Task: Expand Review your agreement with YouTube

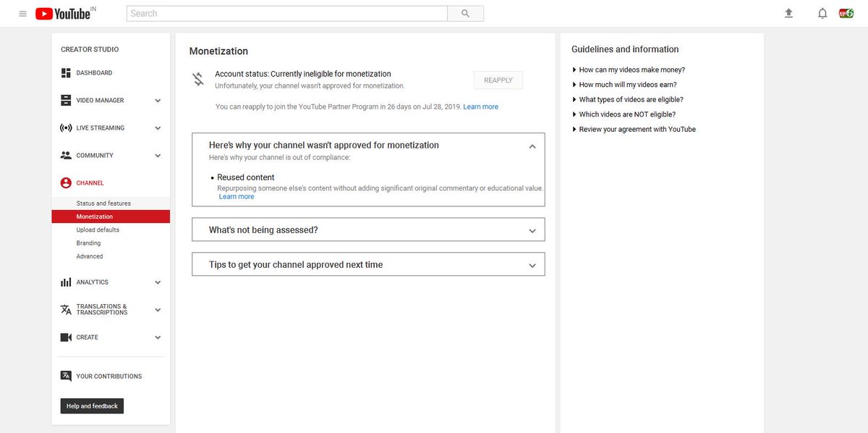Action: pyautogui.click(x=634, y=130)
